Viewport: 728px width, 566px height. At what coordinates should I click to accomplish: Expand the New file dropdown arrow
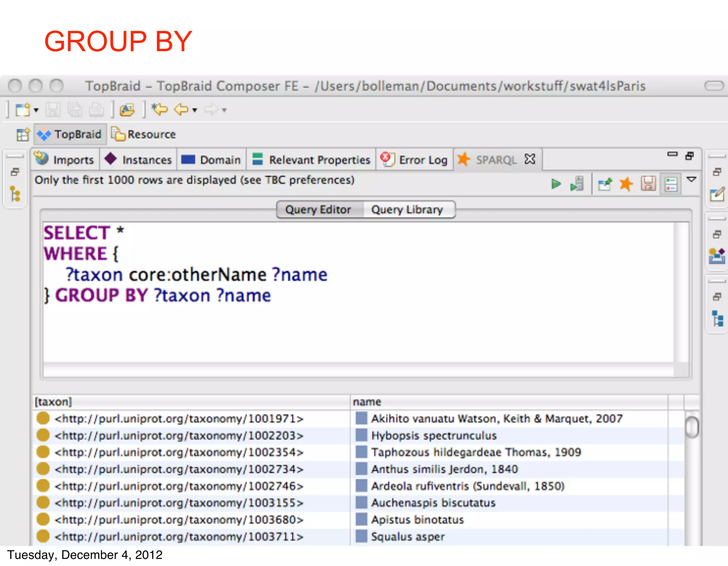(36, 110)
